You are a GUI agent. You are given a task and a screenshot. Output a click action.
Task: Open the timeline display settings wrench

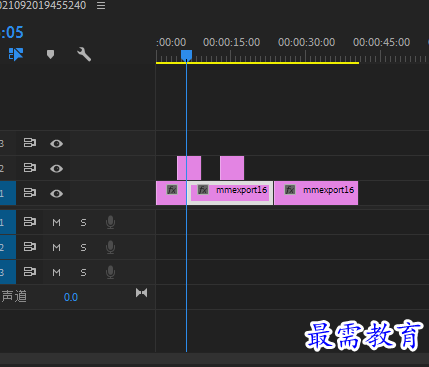84,54
